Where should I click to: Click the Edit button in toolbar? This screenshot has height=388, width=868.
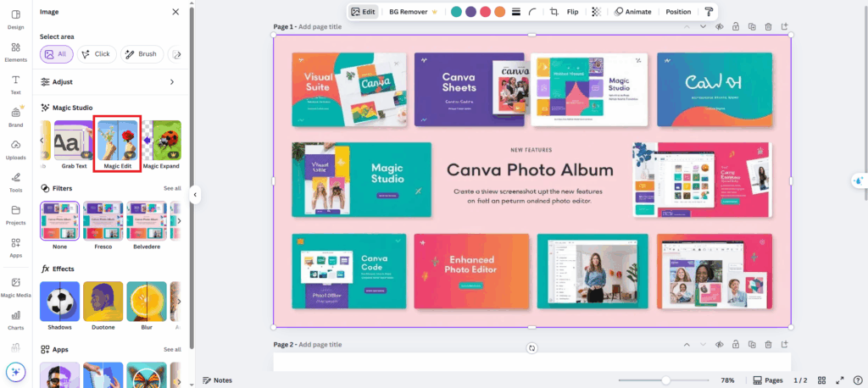pos(363,12)
